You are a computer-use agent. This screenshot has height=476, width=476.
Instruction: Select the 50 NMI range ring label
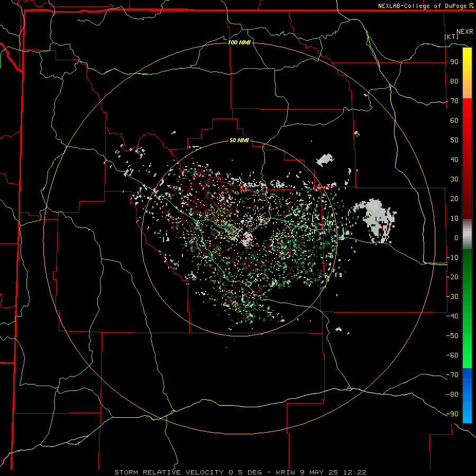point(239,140)
